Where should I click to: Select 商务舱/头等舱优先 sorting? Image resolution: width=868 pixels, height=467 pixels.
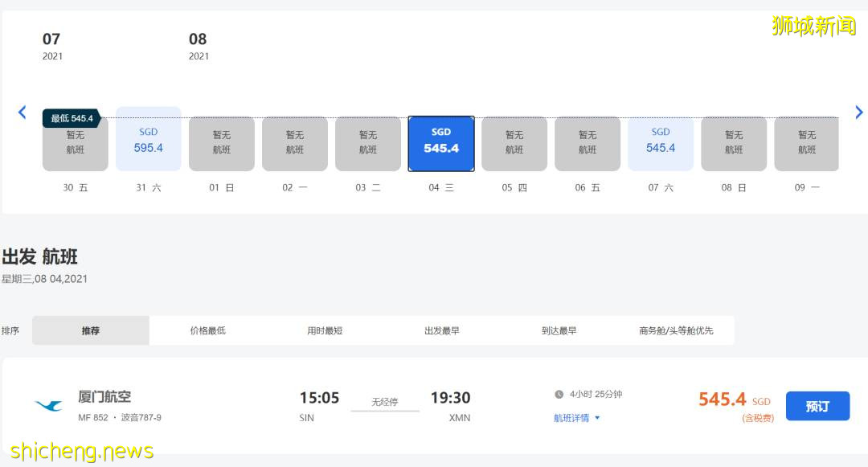point(678,330)
